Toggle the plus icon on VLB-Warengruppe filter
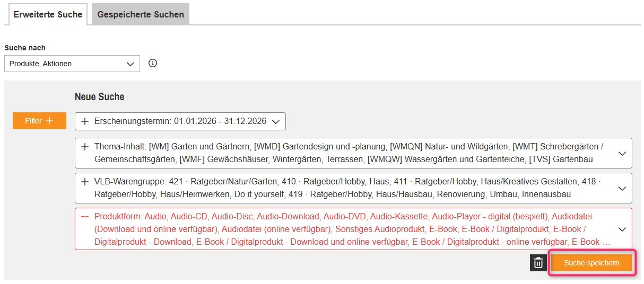 point(85,182)
